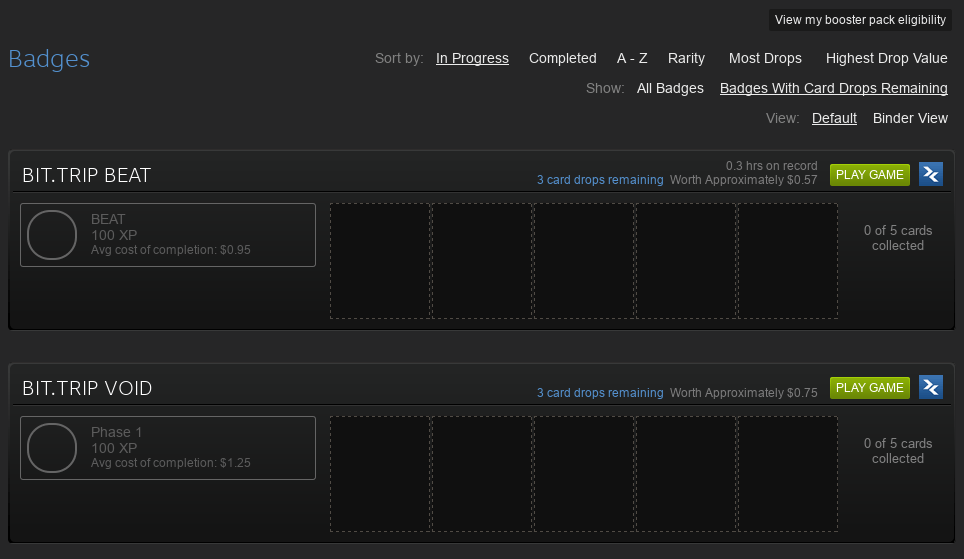Click '0.3 hrs on record' text
Screen dimensions: 964x559
click(x=772, y=166)
